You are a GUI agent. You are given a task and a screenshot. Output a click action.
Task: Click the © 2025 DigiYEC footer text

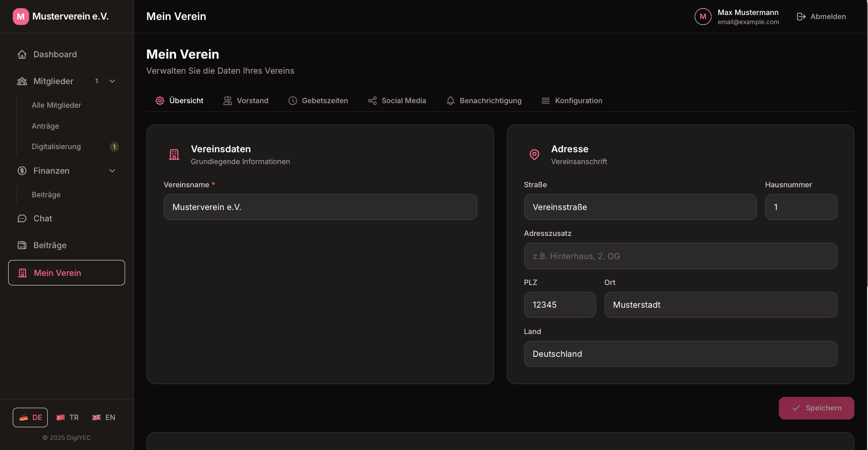coord(67,438)
